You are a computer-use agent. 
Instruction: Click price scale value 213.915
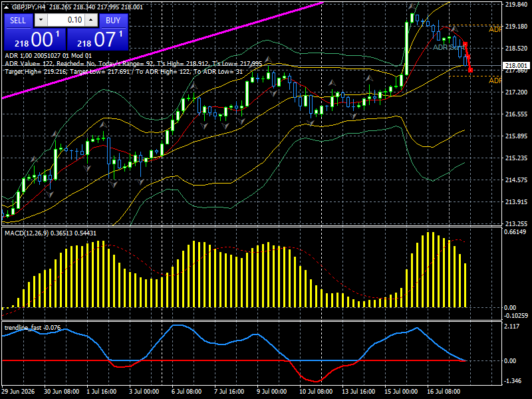pos(516,202)
